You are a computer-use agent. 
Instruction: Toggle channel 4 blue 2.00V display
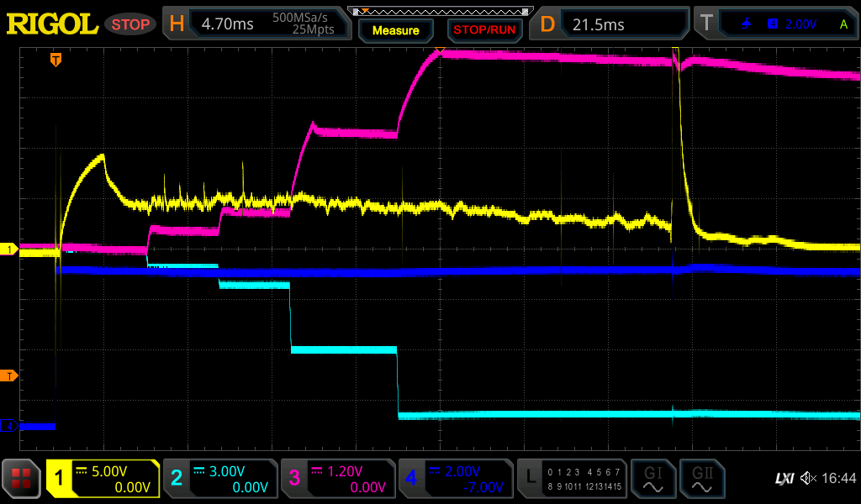(455, 479)
